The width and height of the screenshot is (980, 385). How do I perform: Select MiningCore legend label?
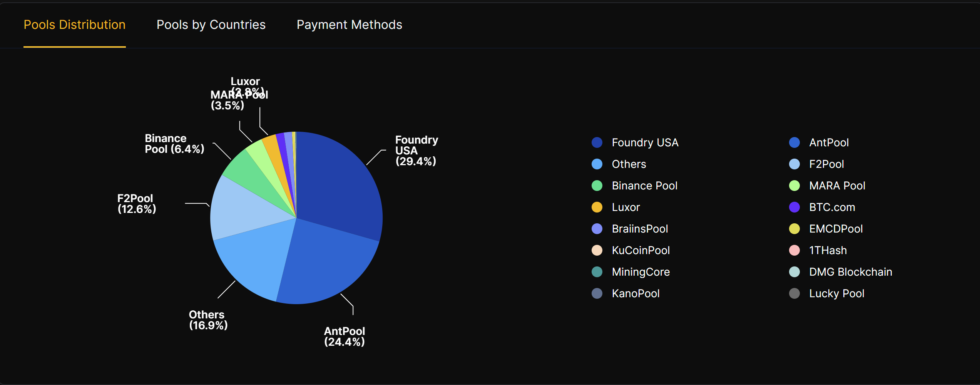pos(641,272)
